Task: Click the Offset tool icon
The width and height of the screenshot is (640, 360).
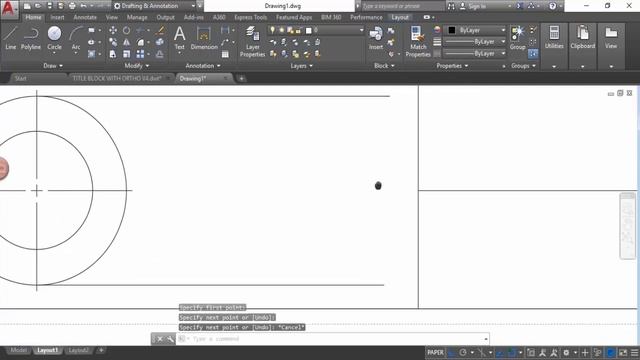Action: 160,54
